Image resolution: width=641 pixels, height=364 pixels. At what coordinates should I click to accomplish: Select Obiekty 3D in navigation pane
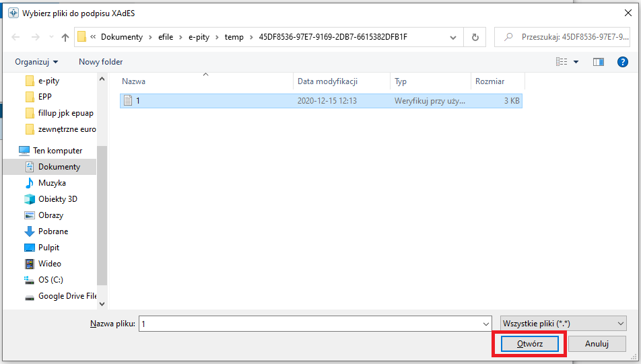click(x=57, y=199)
